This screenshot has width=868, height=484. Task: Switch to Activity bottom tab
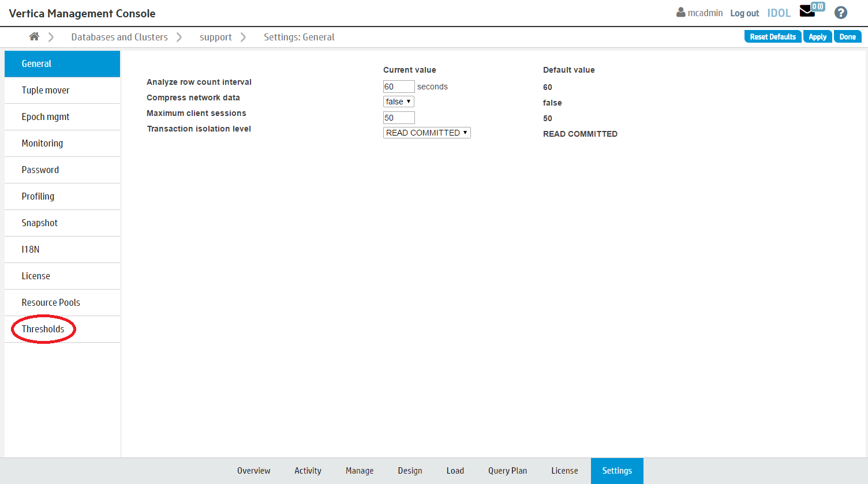[x=308, y=471]
